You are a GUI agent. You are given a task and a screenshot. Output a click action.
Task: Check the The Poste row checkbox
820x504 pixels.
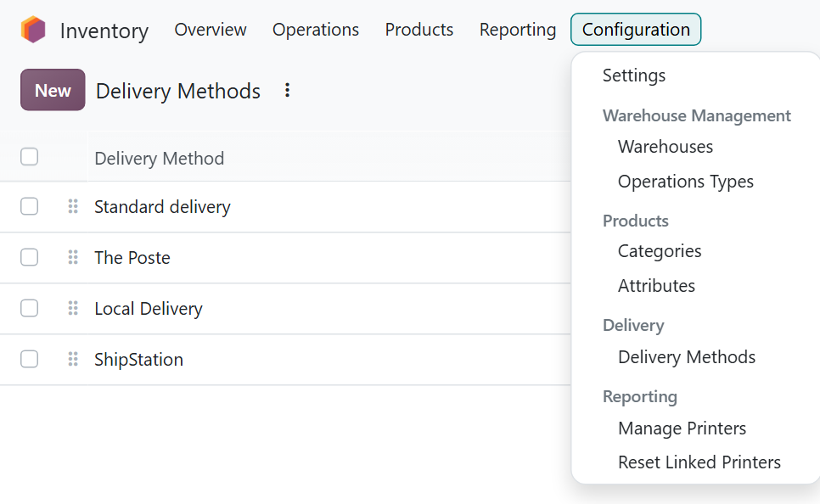coord(29,257)
